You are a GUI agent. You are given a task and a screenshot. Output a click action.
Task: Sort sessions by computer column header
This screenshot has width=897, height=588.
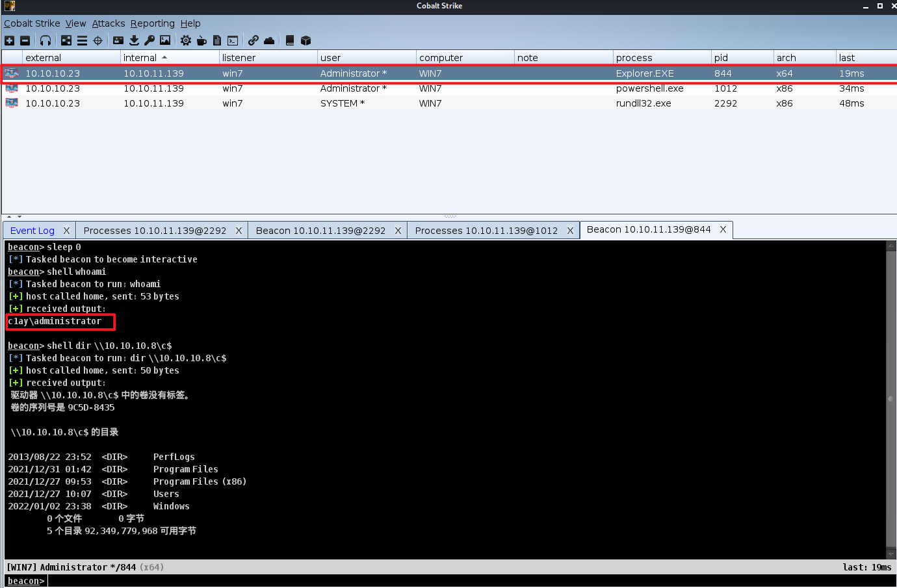coord(465,58)
